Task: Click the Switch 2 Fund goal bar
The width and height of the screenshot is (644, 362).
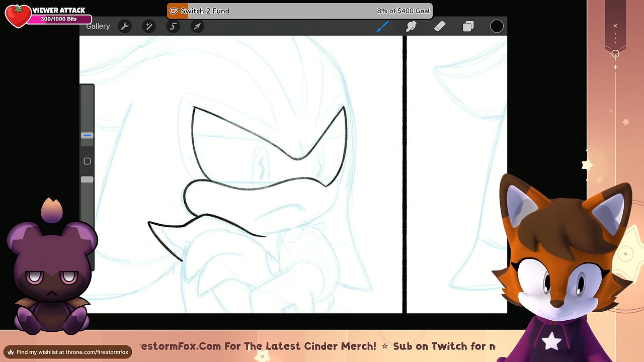Action: [x=300, y=11]
